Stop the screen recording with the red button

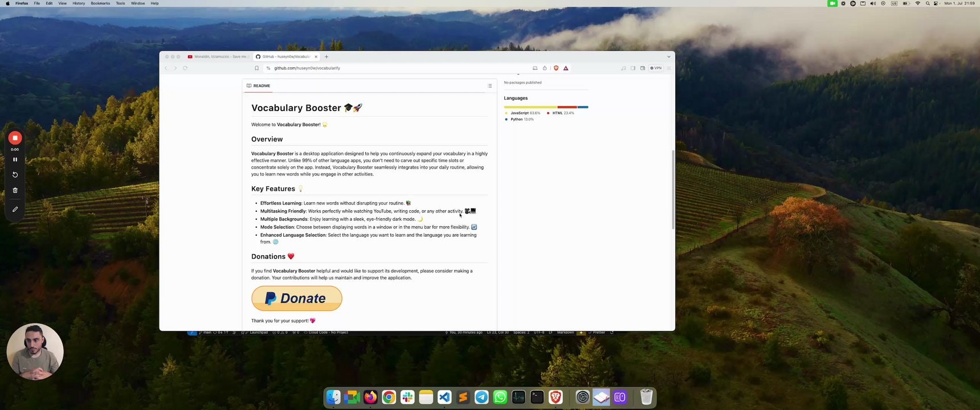coord(15,138)
